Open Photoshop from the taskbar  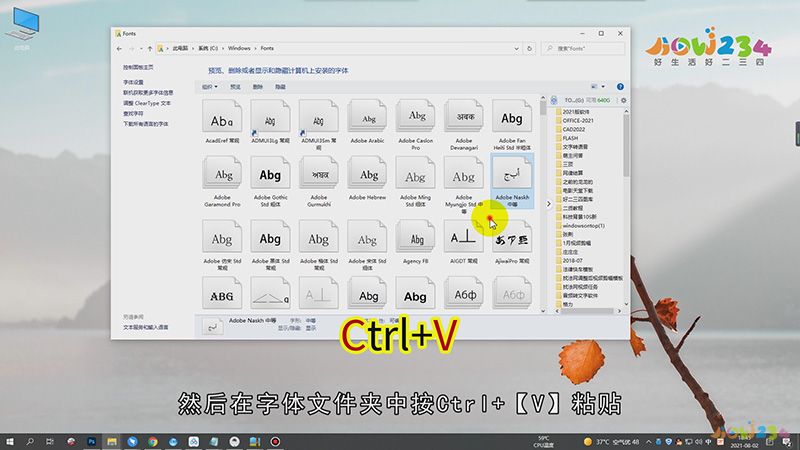(x=91, y=441)
